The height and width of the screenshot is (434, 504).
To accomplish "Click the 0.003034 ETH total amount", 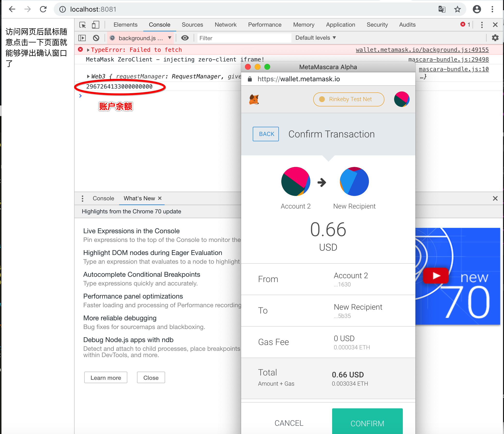I will pyautogui.click(x=350, y=384).
